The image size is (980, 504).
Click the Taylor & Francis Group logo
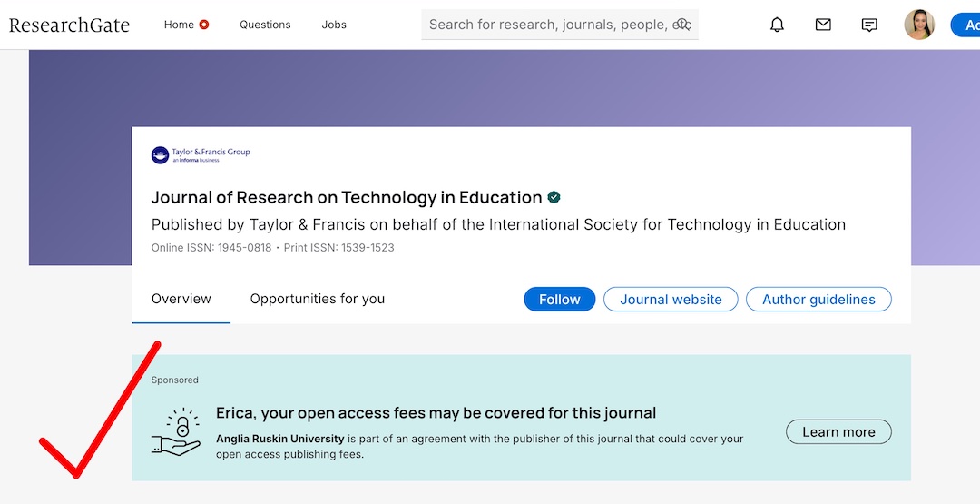(x=201, y=154)
